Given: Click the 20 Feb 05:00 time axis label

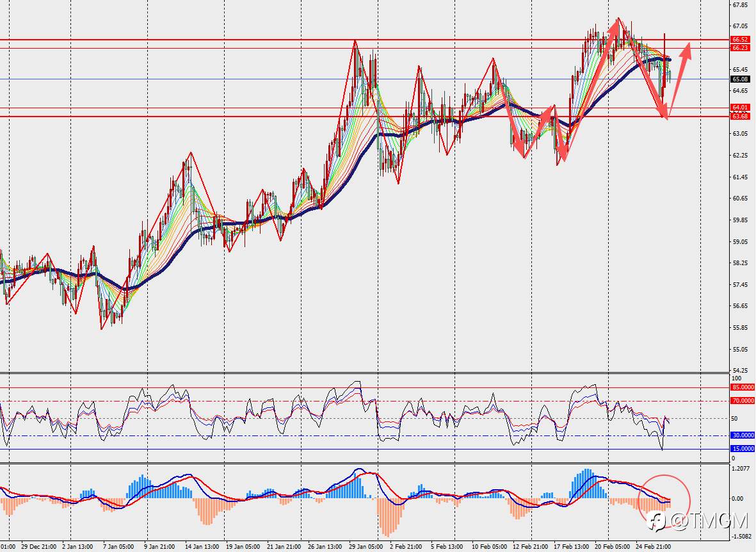Looking at the screenshot, I should (x=613, y=547).
